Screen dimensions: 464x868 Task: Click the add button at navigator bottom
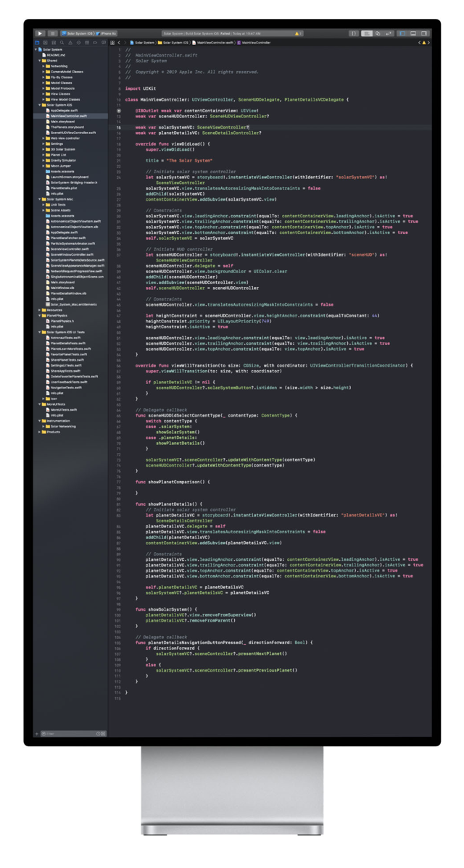[x=37, y=733]
